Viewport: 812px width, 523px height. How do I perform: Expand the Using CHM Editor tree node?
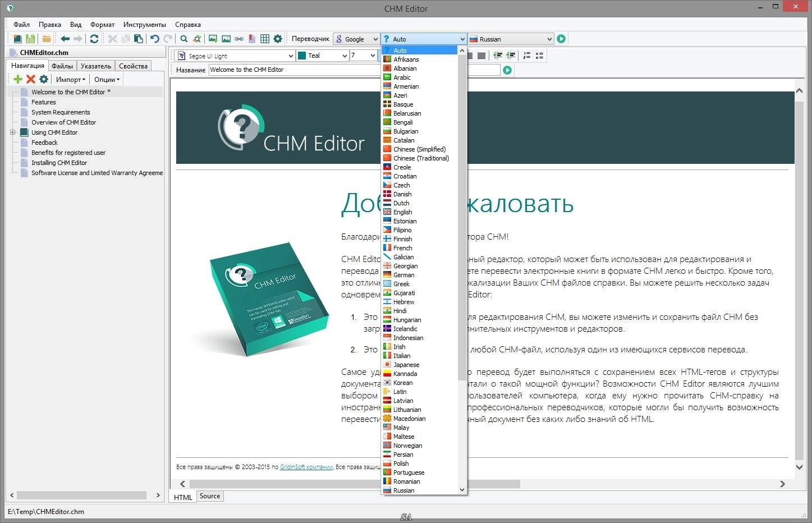[x=12, y=132]
